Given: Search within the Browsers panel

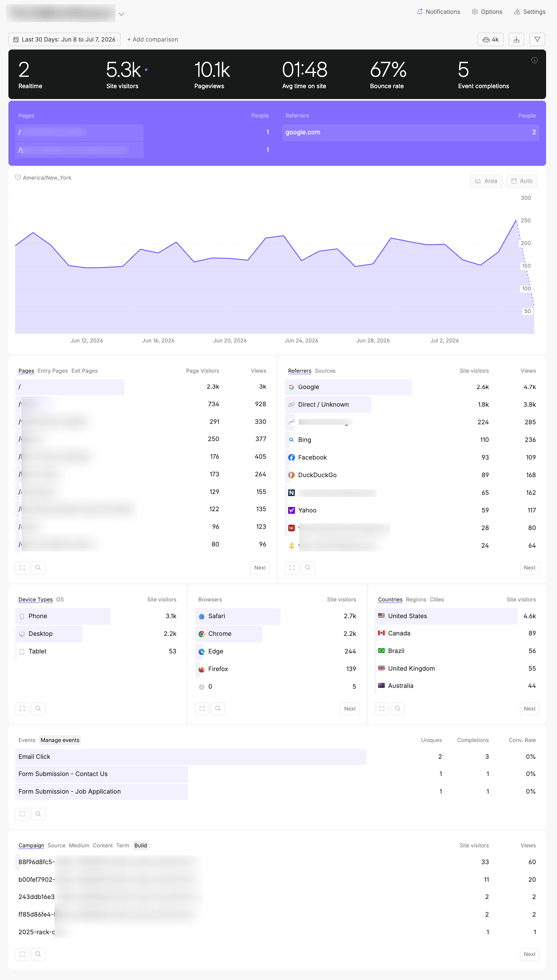Looking at the screenshot, I should 218,708.
